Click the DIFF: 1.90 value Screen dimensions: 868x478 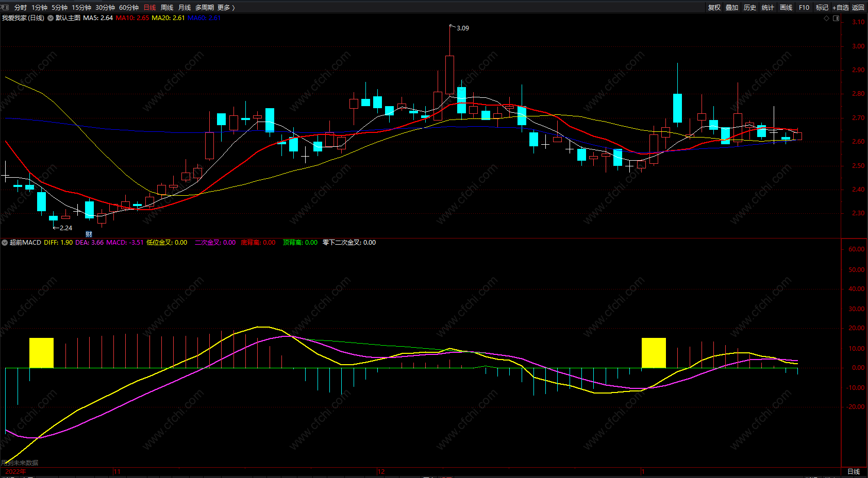point(58,243)
